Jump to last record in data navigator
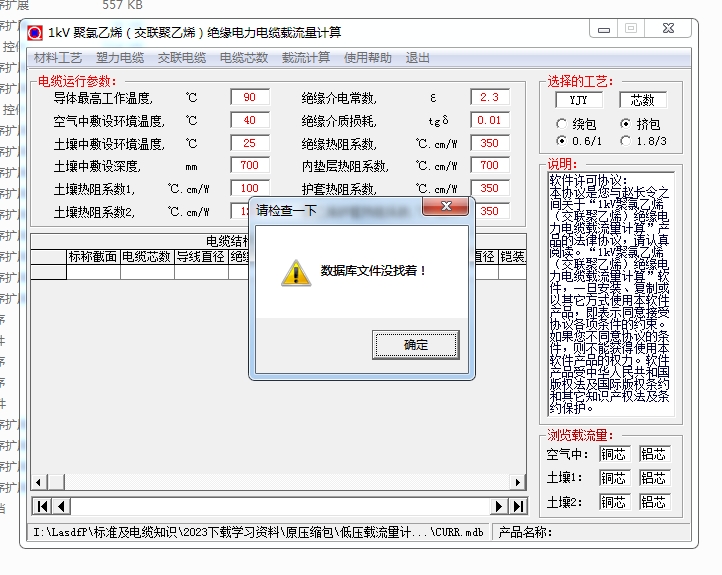The width and height of the screenshot is (722, 575). point(518,506)
